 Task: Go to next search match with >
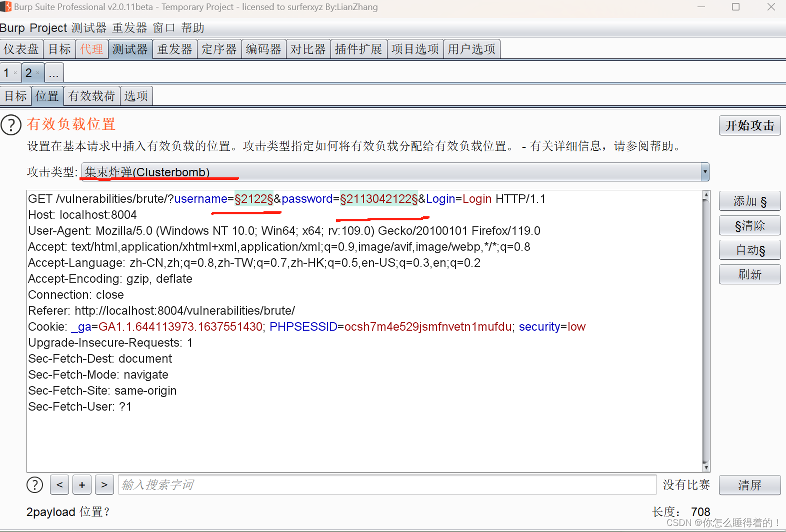[104, 485]
